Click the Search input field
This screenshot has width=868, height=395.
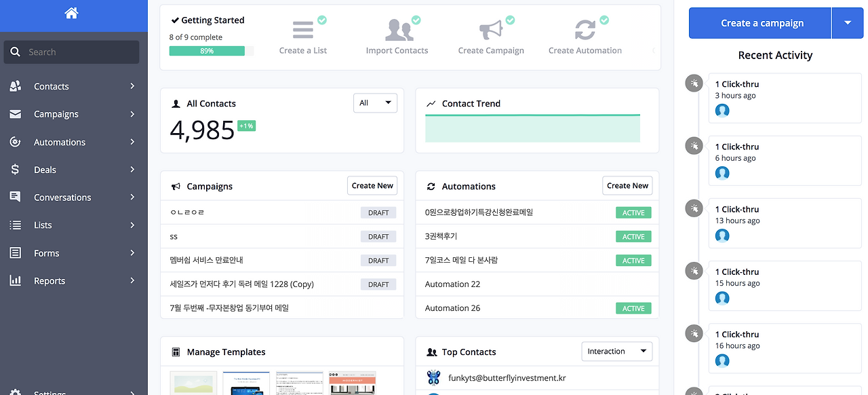[71, 52]
